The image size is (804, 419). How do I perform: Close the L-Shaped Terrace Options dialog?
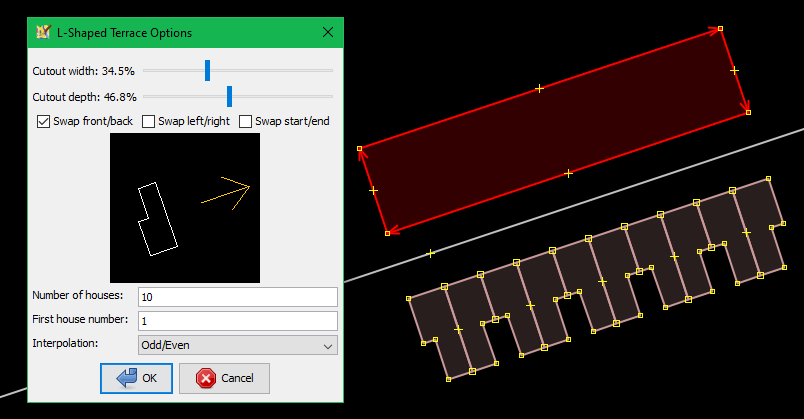coord(328,33)
